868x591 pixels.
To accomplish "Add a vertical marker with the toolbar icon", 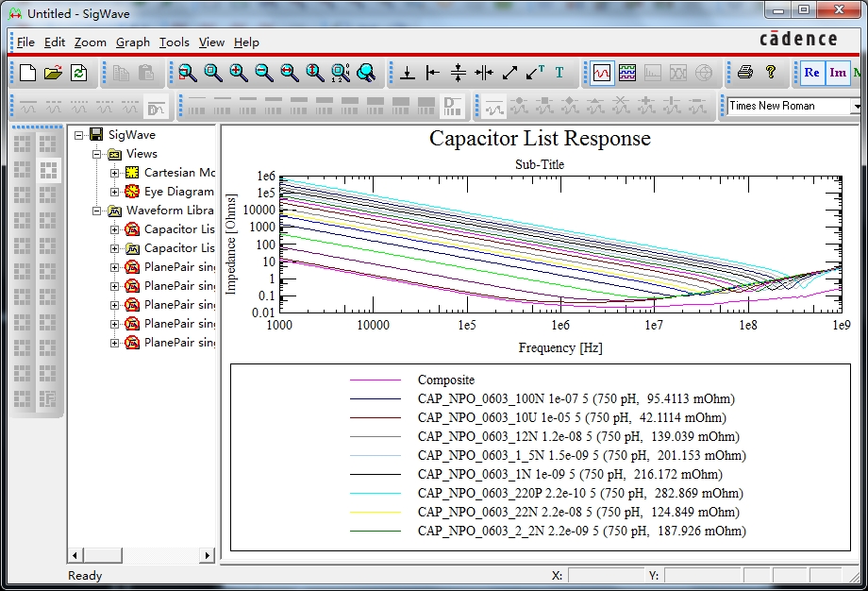I will 433,73.
